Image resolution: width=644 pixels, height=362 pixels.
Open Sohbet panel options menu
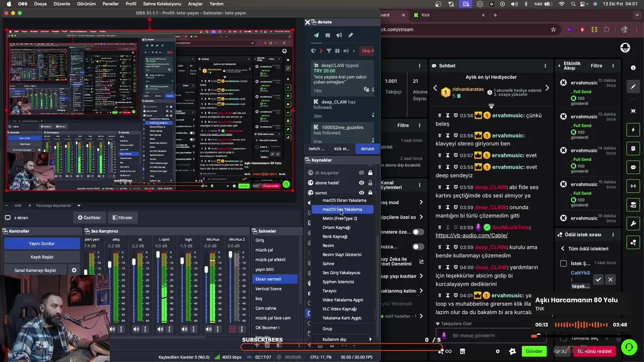click(x=545, y=66)
